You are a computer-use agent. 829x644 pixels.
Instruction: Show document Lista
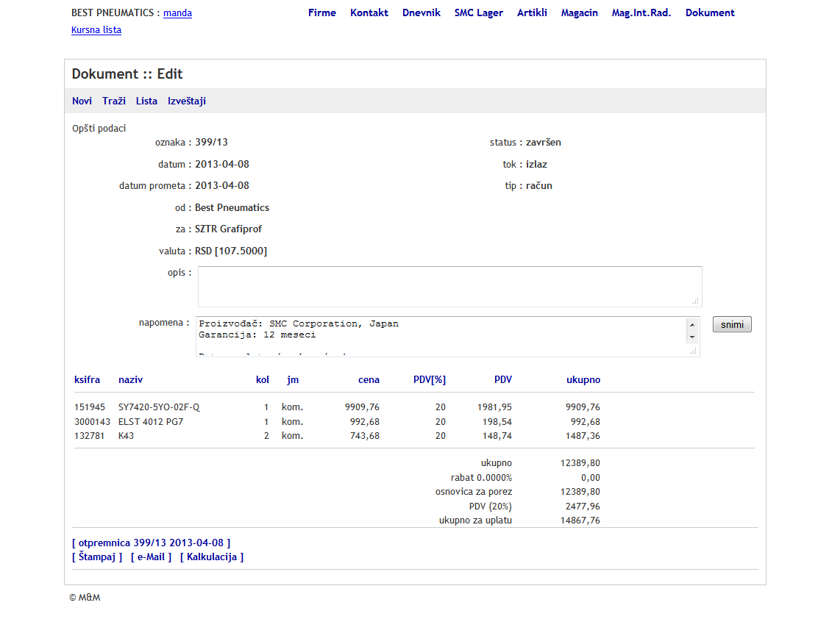coord(146,101)
